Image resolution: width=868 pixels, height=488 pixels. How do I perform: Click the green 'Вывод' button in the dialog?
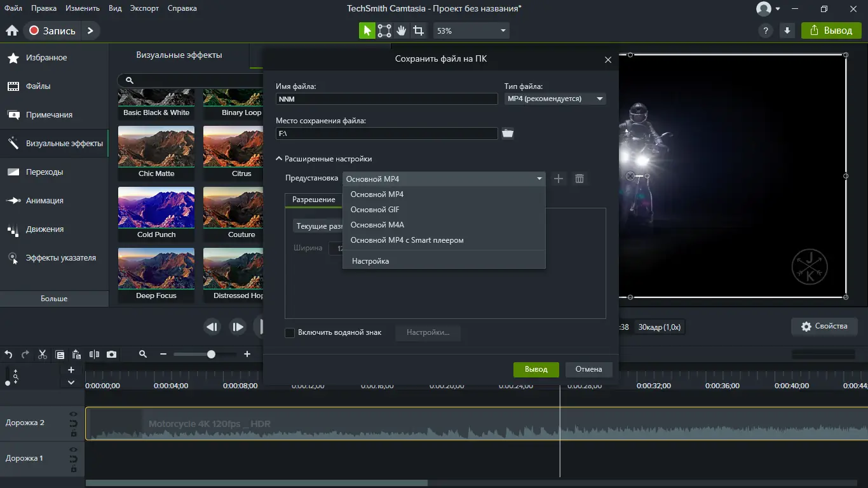pos(536,369)
